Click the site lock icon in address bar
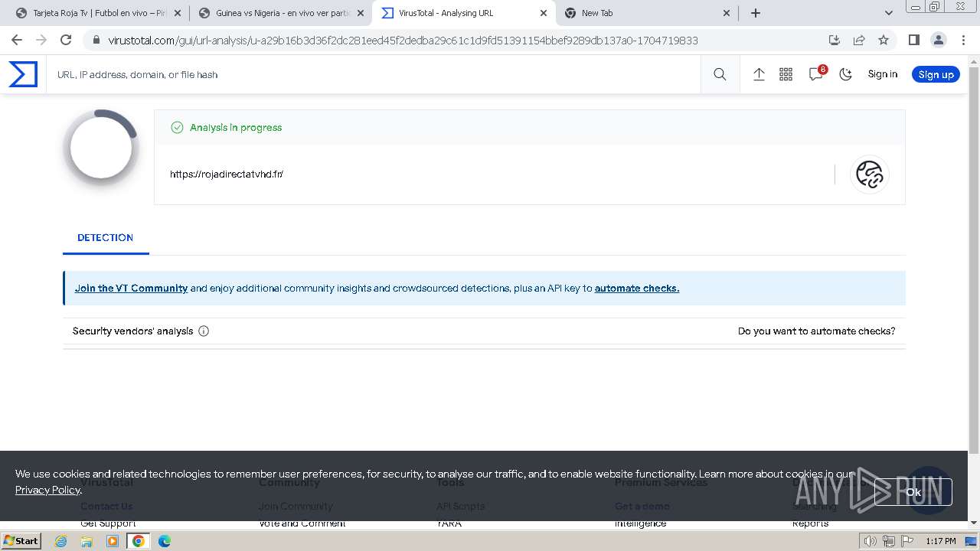Screen dimensions: 980x551 96,40
